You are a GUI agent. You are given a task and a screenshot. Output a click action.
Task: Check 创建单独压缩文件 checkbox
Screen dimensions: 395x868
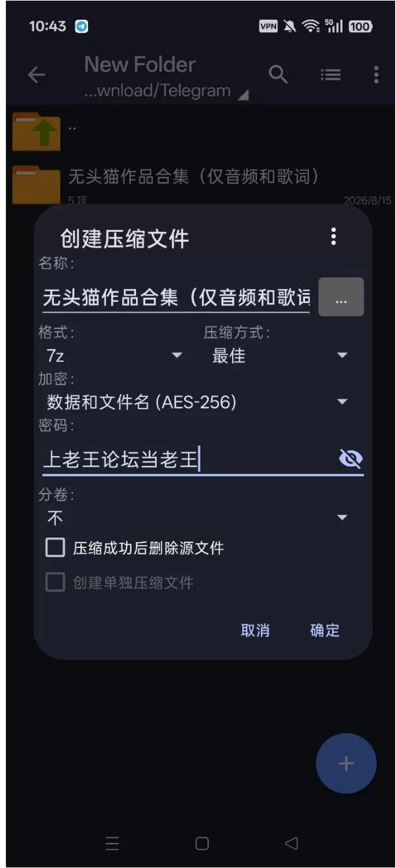[x=55, y=582]
